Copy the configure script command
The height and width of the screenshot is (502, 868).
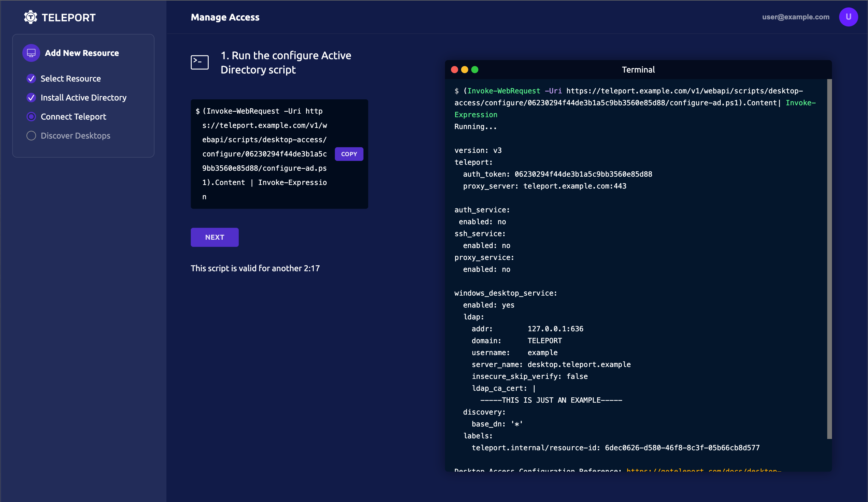click(349, 154)
